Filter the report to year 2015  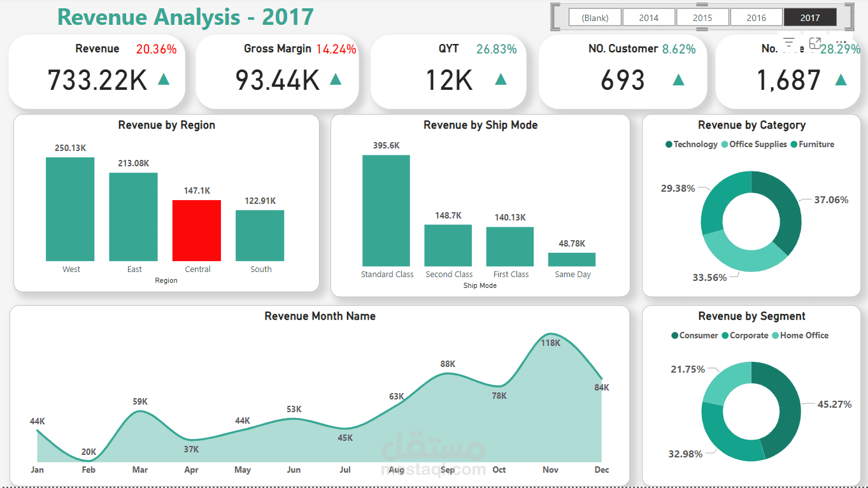click(x=702, y=18)
